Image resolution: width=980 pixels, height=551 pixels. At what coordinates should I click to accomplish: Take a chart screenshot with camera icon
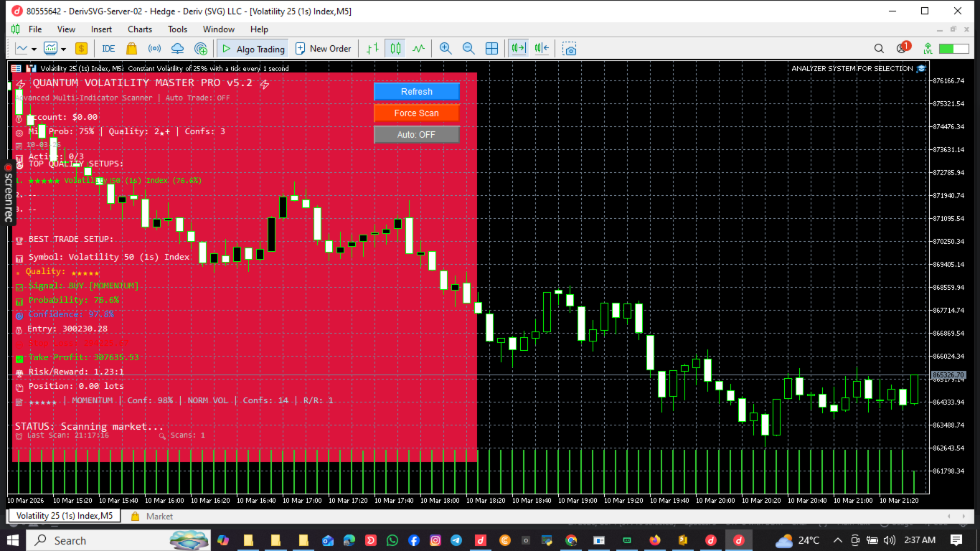(570, 49)
